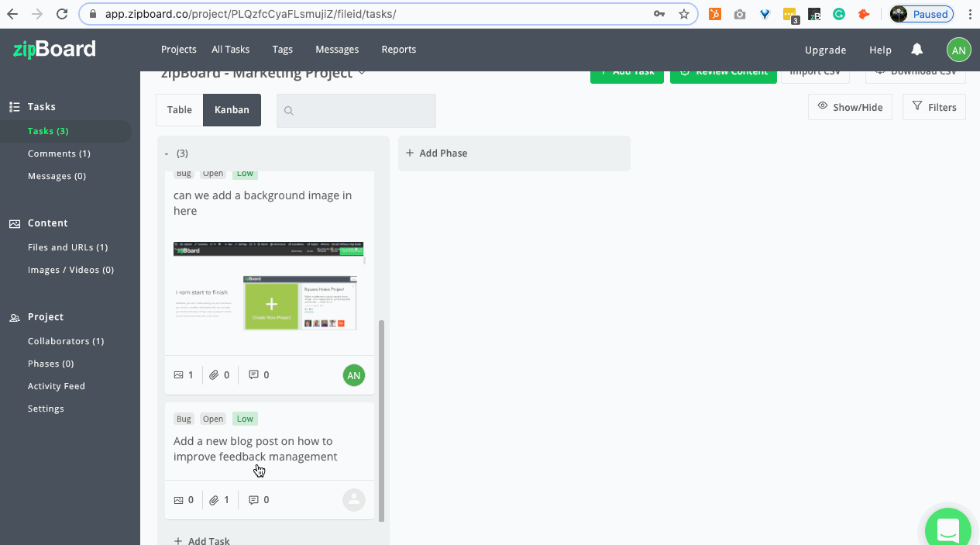Click the kanban column vertical scrollbar
980x545 pixels.
[x=381, y=419]
